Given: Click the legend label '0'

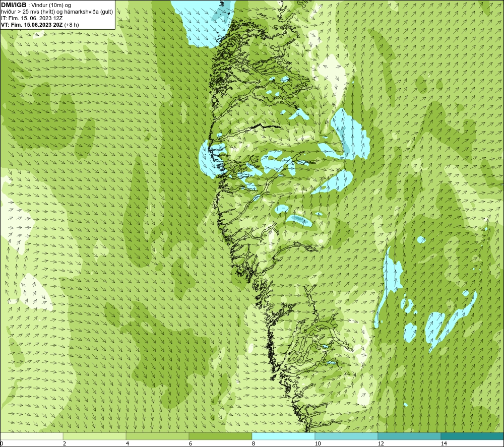Looking at the screenshot, I should pos(2,443).
